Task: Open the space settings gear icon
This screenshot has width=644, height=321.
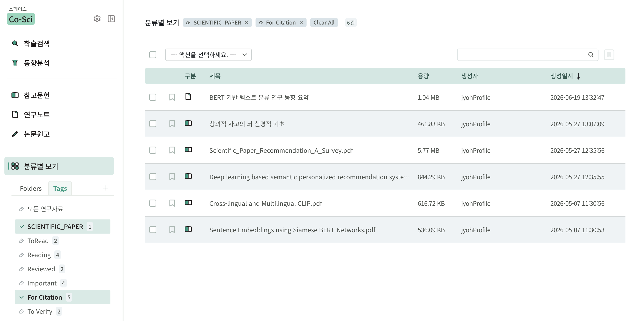Action: point(97,19)
